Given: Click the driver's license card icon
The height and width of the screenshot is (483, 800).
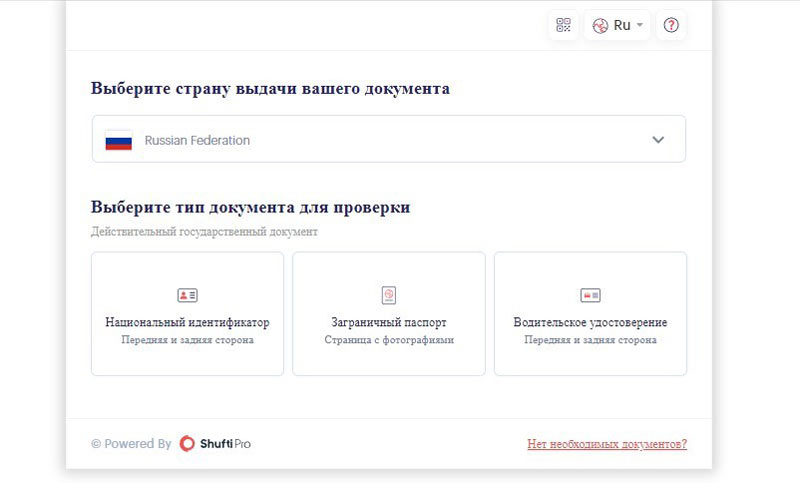Looking at the screenshot, I should coord(590,295).
